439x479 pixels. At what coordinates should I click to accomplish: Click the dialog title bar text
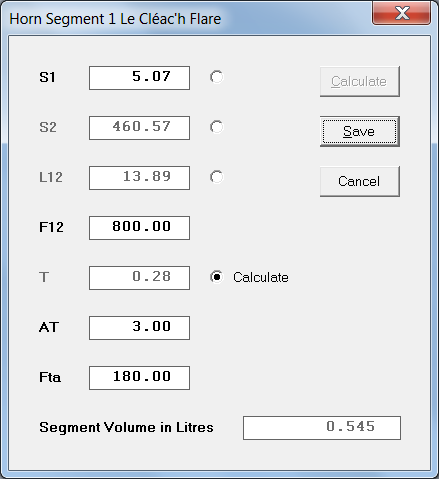click(115, 19)
